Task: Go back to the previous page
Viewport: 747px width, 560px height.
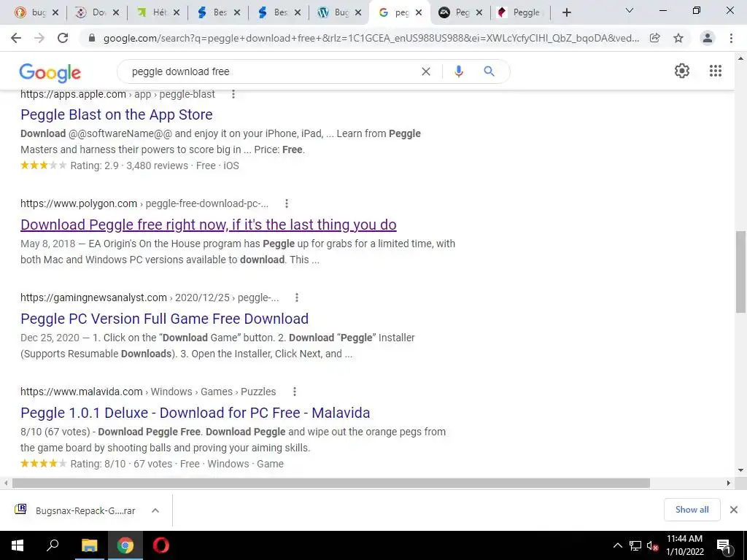Action: tap(16, 38)
